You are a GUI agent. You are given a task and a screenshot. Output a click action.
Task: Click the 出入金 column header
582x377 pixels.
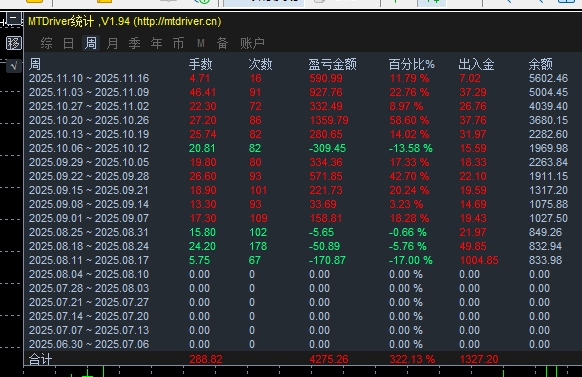coord(477,64)
